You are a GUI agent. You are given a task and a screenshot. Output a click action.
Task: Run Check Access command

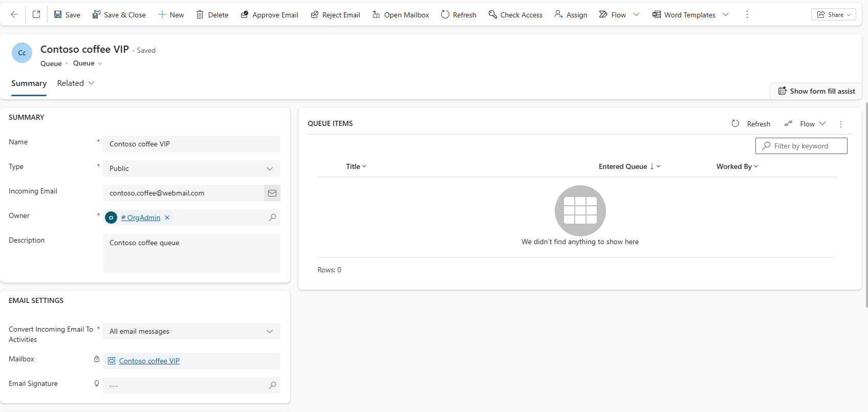[x=515, y=15]
